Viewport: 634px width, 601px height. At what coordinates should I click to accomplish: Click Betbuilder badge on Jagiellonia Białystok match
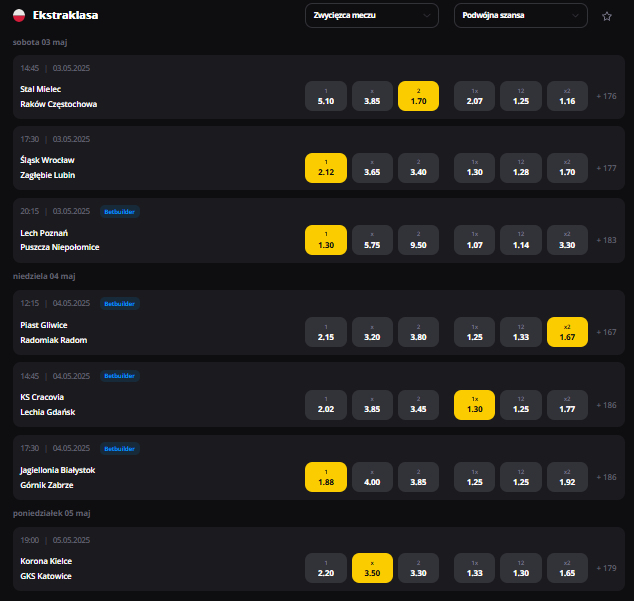point(120,449)
